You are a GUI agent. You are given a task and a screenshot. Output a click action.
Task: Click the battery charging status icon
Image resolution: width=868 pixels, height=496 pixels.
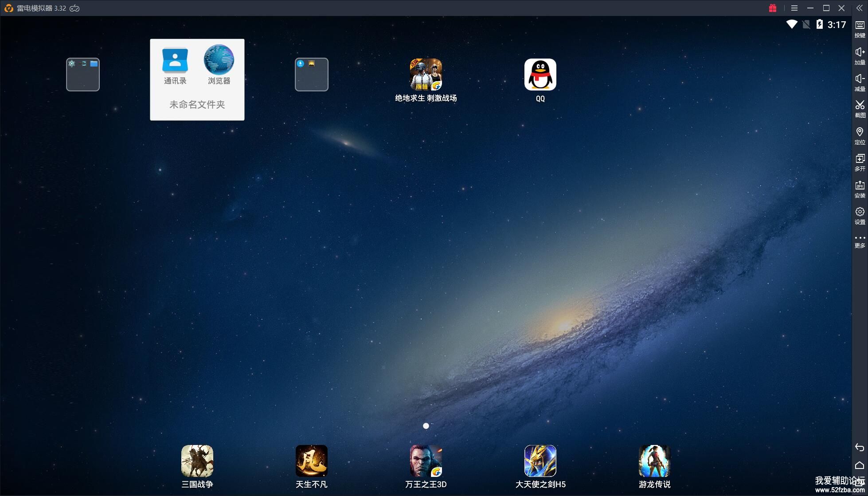point(820,24)
